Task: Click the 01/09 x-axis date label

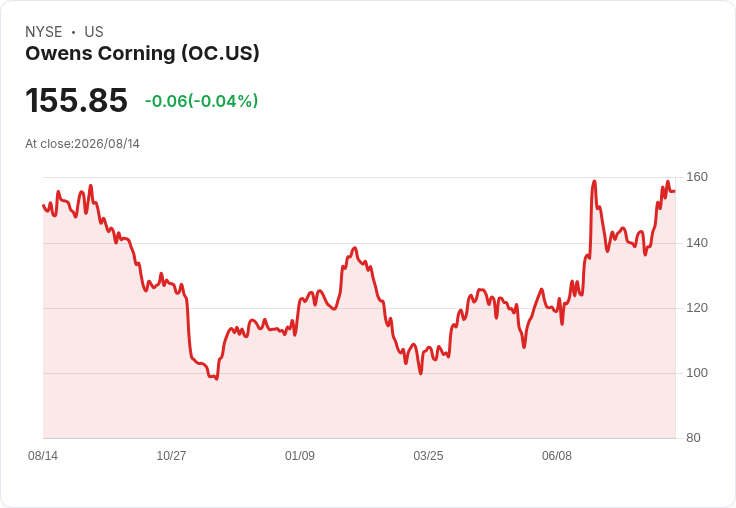Action: click(300, 455)
